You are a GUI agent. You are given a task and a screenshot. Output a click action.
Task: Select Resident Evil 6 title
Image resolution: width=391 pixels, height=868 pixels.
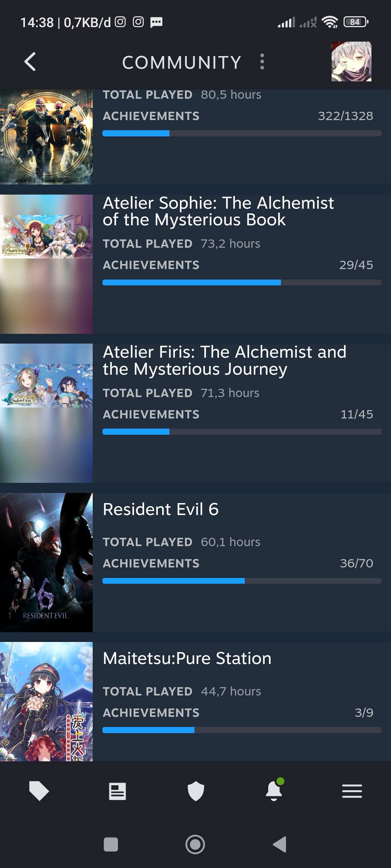[x=161, y=509]
